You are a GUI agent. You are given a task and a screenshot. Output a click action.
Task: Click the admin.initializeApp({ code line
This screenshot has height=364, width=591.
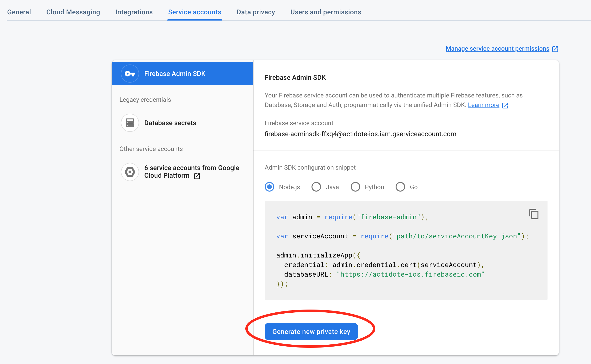pos(318,255)
